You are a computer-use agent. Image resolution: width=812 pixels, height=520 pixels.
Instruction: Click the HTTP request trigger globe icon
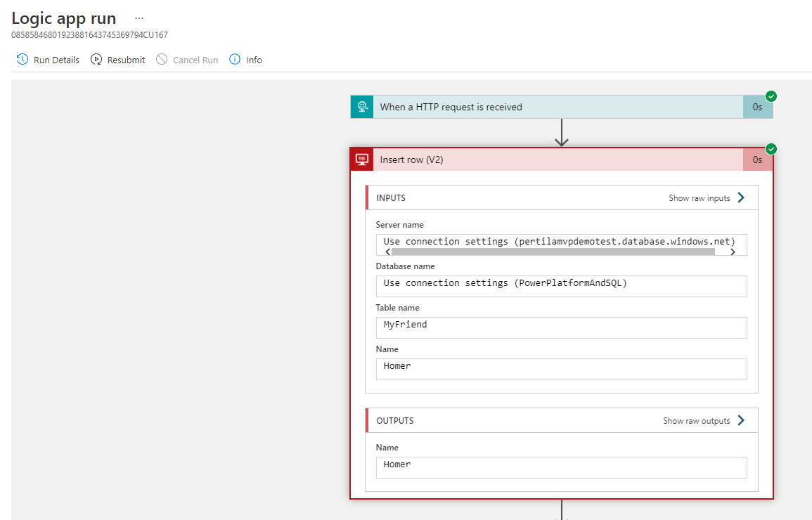pos(362,107)
